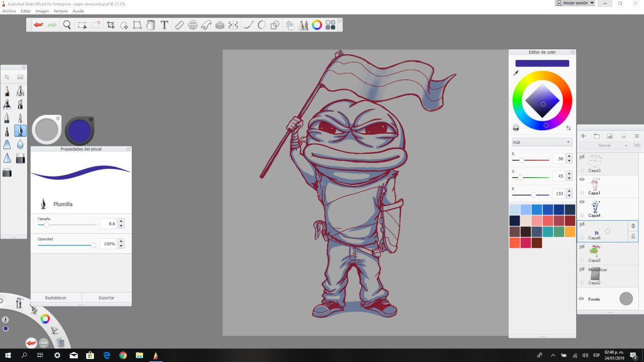This screenshot has height=362, width=644.
Task: Open the Normal blend mode dropdown
Action: pyautogui.click(x=608, y=145)
